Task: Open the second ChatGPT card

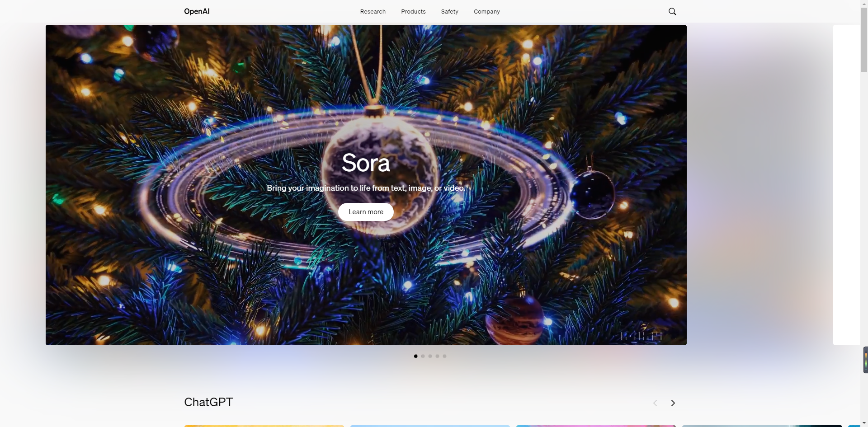Action: 430,426
